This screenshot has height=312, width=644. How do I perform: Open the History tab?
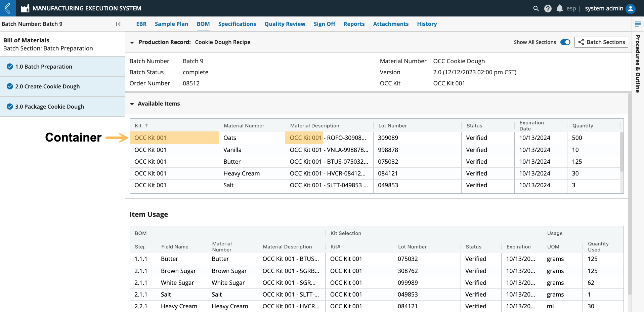427,24
